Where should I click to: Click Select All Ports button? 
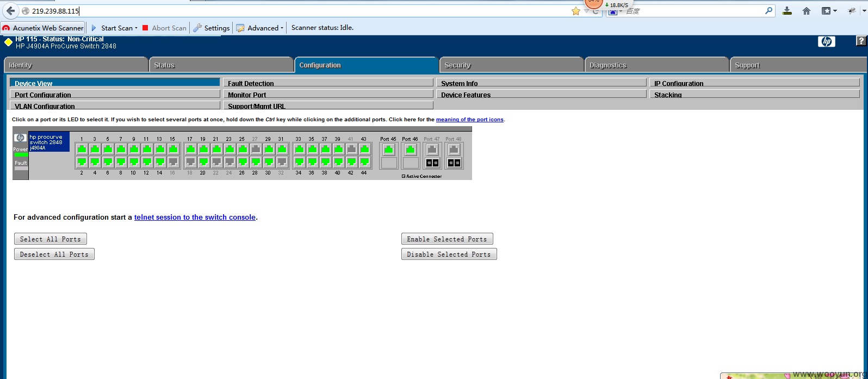click(50, 239)
